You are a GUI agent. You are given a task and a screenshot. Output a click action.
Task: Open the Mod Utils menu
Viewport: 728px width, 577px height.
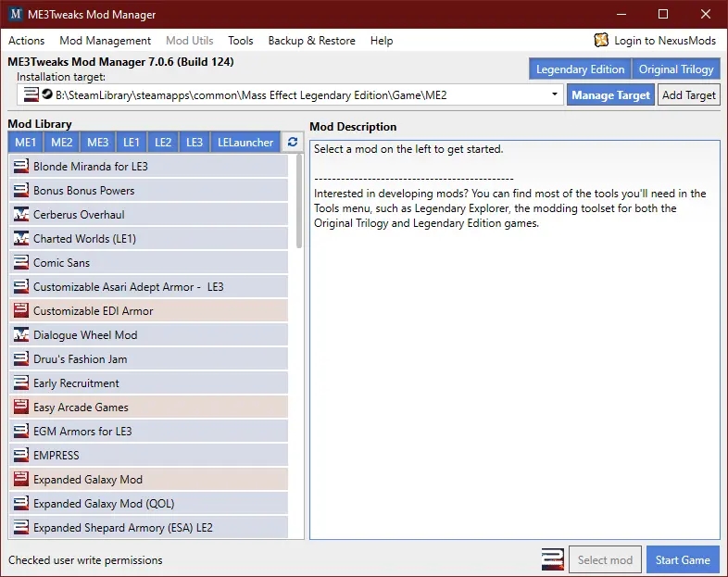tap(190, 41)
